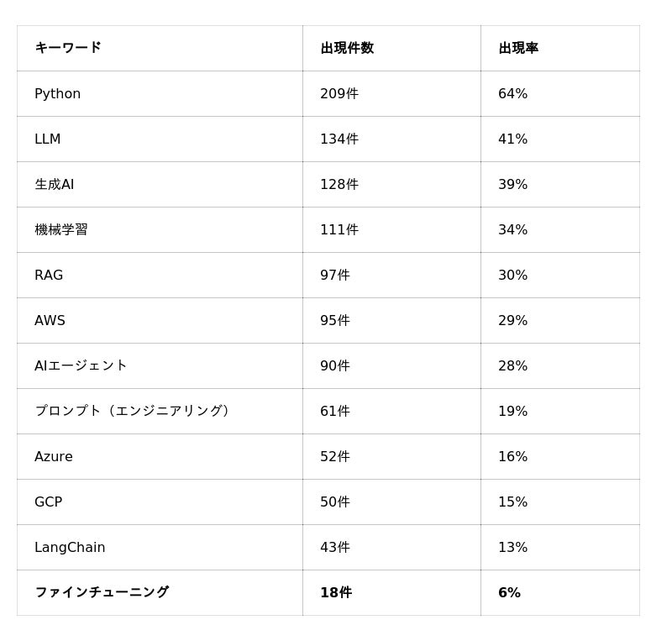This screenshot has width=672, height=641.
Task: Click the GCP keyword cell
Action: pos(160,502)
